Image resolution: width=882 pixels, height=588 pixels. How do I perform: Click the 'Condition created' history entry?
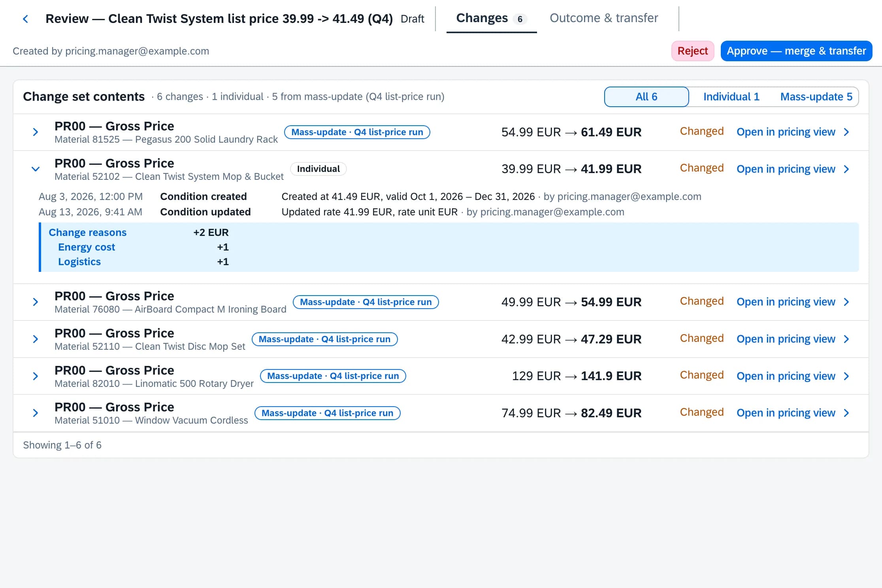click(x=204, y=196)
